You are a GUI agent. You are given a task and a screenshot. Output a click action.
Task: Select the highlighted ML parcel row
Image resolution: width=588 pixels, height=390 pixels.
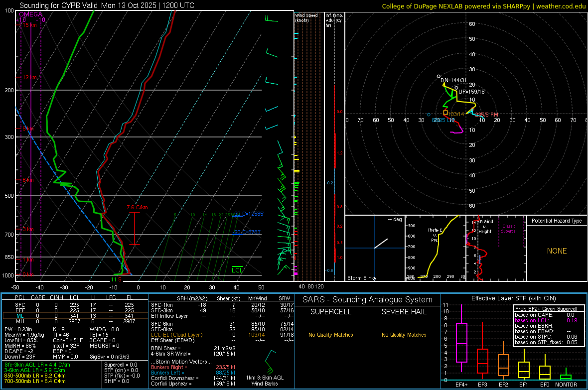75,316
